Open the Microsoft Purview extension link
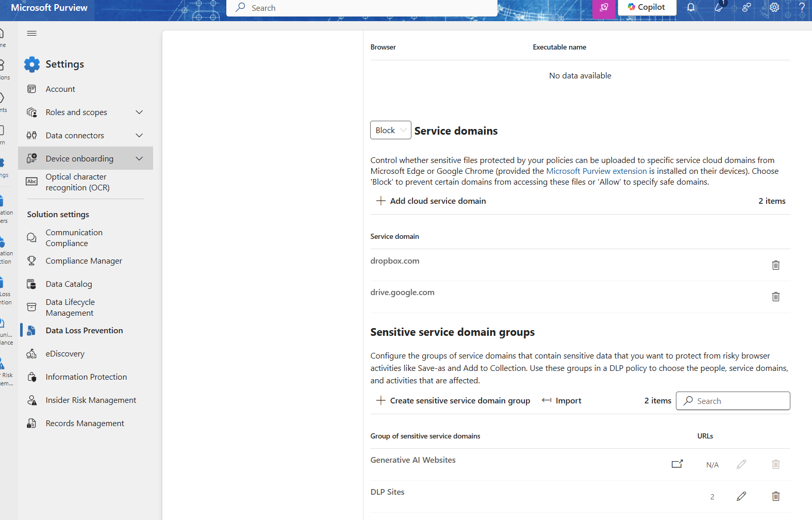This screenshot has width=812, height=520. 596,171
